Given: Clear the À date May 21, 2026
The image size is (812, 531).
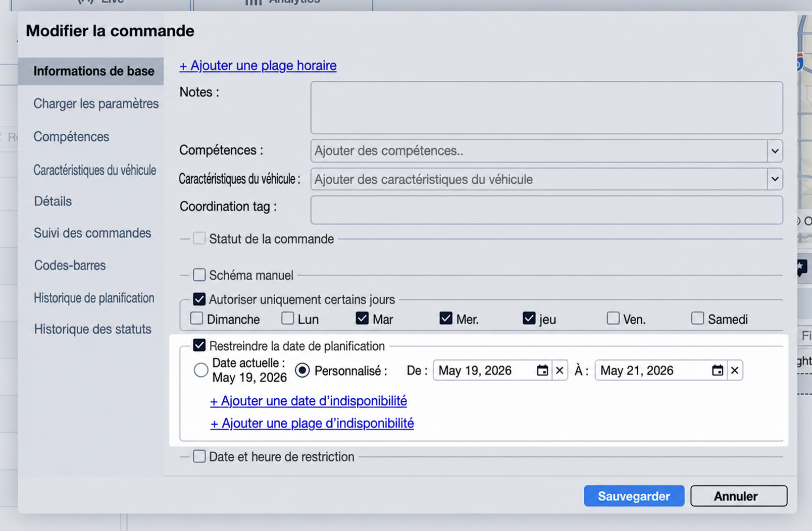Looking at the screenshot, I should (x=735, y=370).
